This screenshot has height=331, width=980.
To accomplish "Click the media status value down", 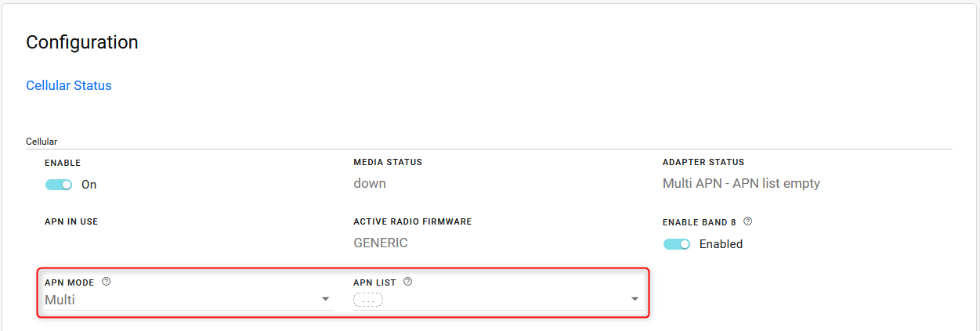I will click(370, 184).
